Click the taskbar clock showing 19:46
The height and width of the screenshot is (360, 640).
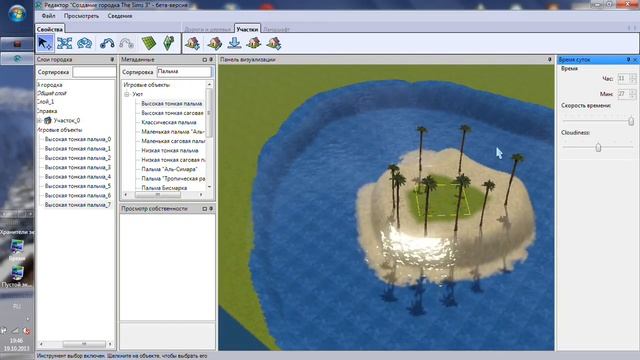(x=16, y=340)
